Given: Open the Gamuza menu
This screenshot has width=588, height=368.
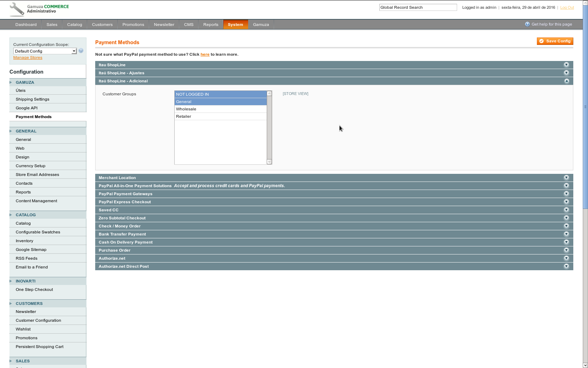Looking at the screenshot, I should point(261,25).
